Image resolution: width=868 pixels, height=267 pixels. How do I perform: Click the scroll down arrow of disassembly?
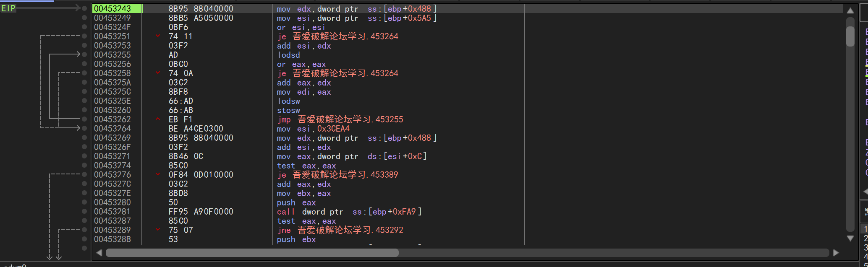[x=850, y=238]
